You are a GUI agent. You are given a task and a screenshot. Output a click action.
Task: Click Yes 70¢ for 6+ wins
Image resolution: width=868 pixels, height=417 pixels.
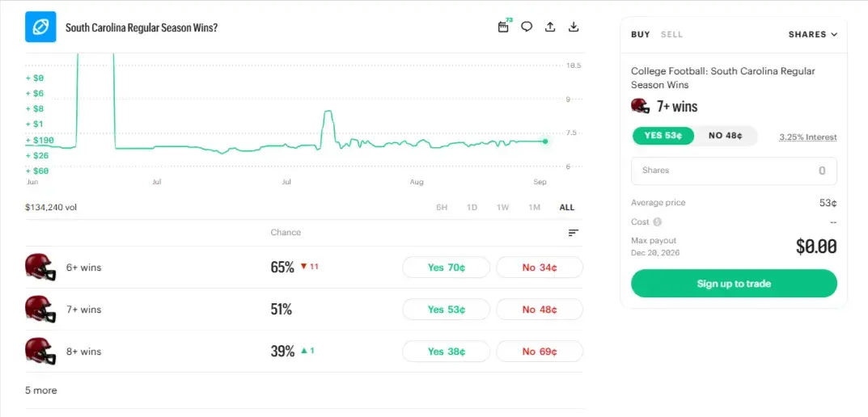[x=447, y=267]
